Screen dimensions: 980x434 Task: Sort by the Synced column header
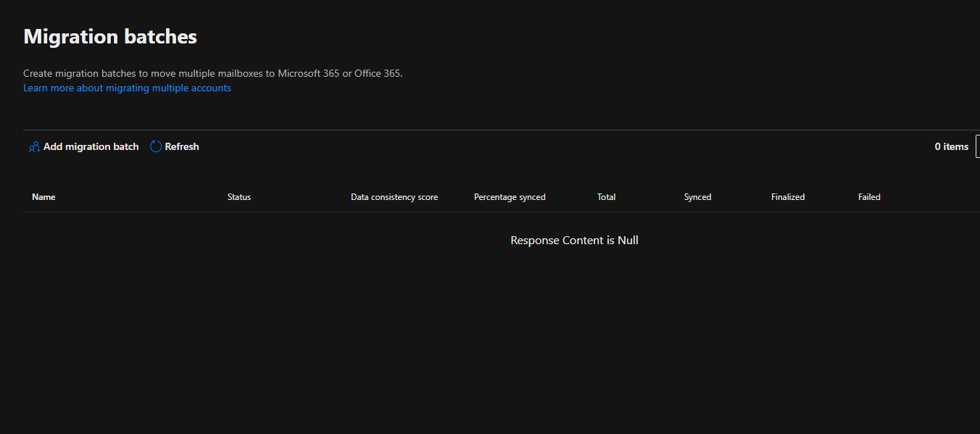point(697,196)
